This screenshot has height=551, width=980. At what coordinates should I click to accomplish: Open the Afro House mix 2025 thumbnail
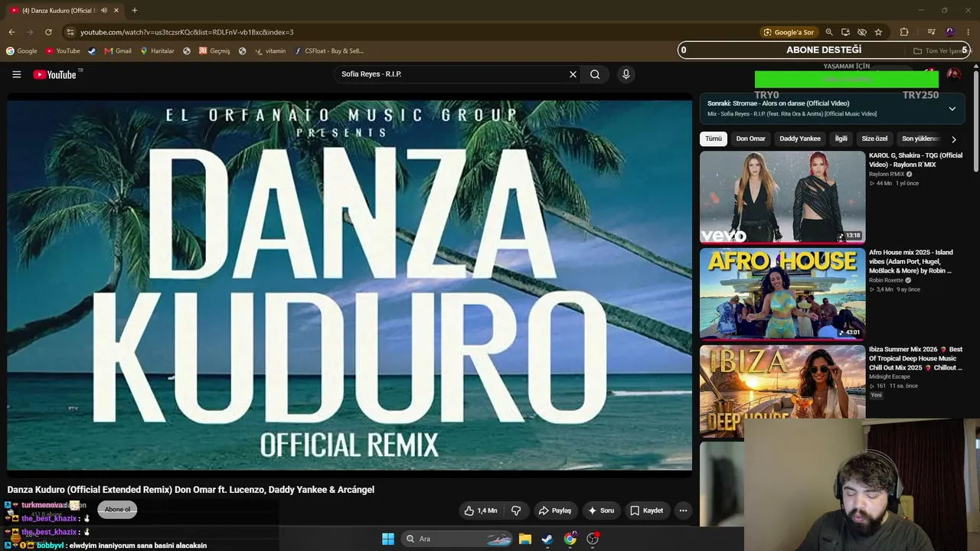point(782,294)
